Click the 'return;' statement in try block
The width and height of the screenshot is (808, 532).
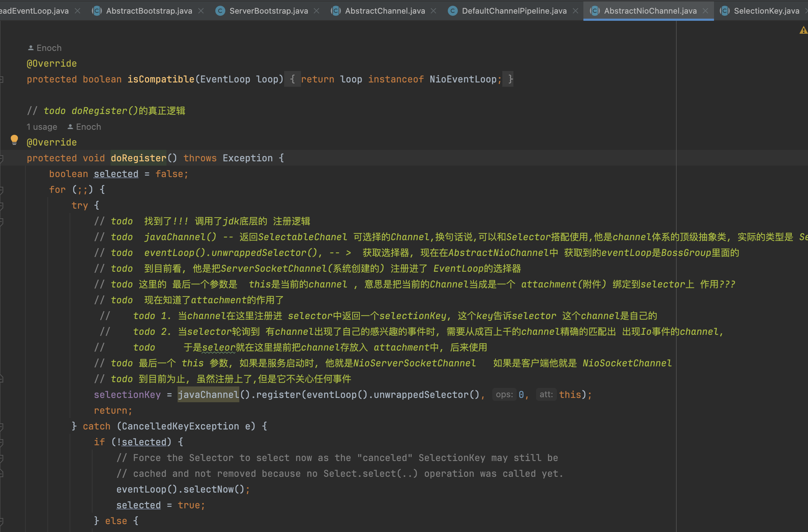click(x=113, y=410)
